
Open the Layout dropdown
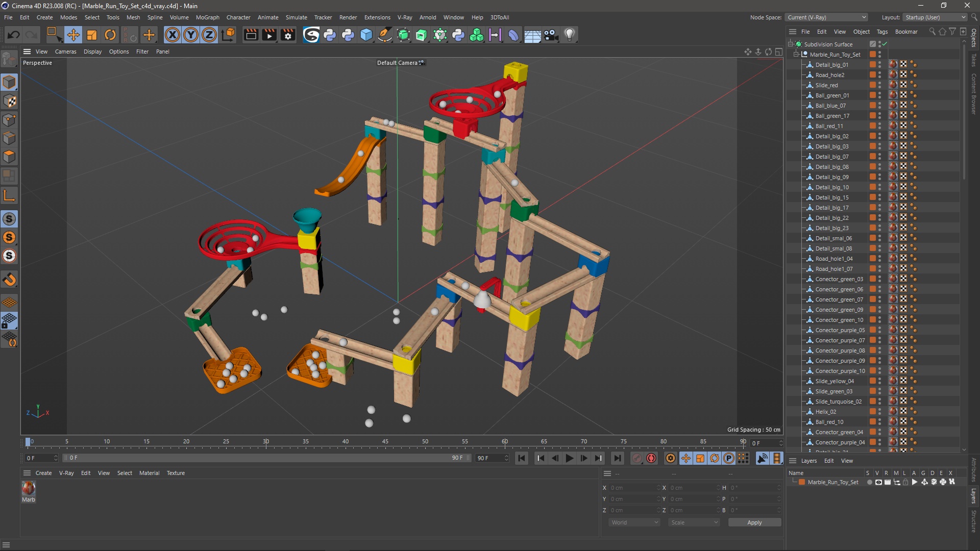(x=935, y=17)
